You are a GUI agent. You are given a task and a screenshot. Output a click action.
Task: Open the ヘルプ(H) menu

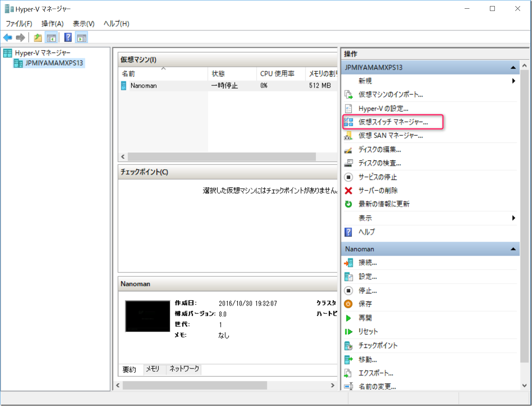[116, 24]
